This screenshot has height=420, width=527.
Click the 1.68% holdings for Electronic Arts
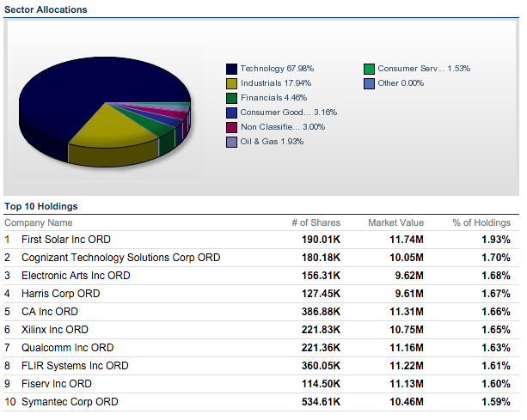(x=496, y=276)
